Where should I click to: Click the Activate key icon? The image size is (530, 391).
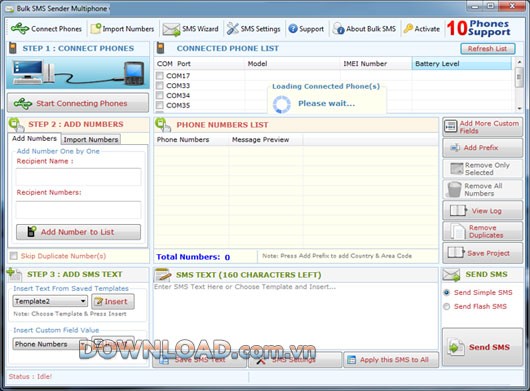coord(408,28)
